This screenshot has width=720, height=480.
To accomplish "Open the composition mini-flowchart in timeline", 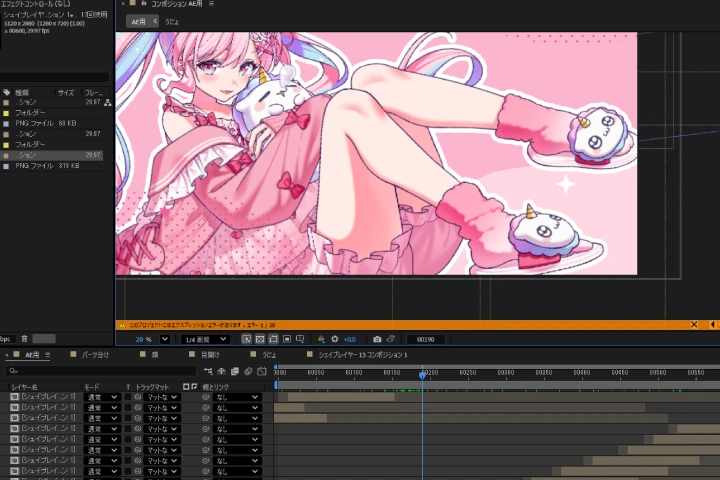I will 208,371.
